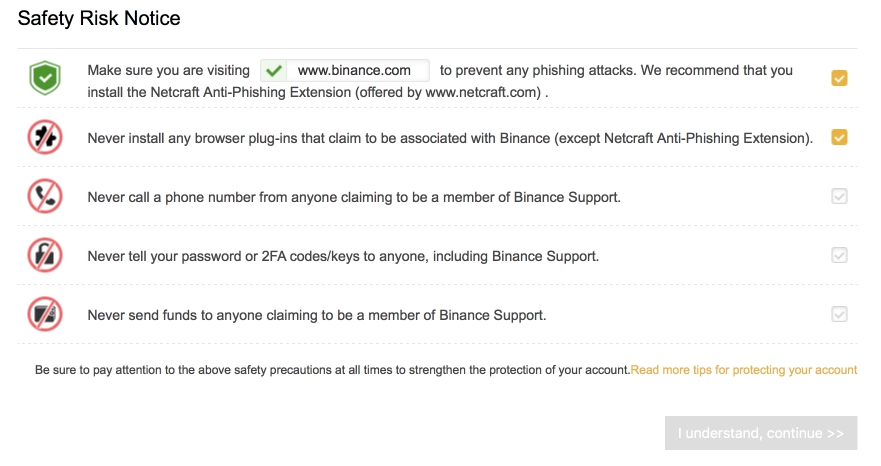Click the no sending funds prohibition icon
881x466 pixels.
point(44,315)
